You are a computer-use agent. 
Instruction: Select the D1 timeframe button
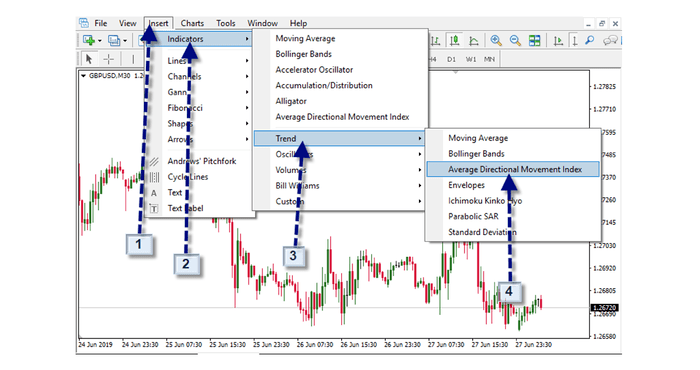point(451,59)
